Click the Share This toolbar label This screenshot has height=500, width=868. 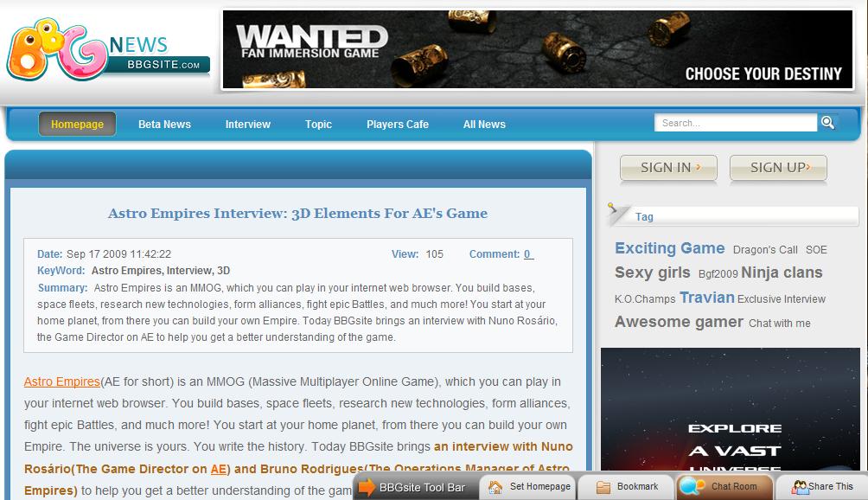pos(831,486)
